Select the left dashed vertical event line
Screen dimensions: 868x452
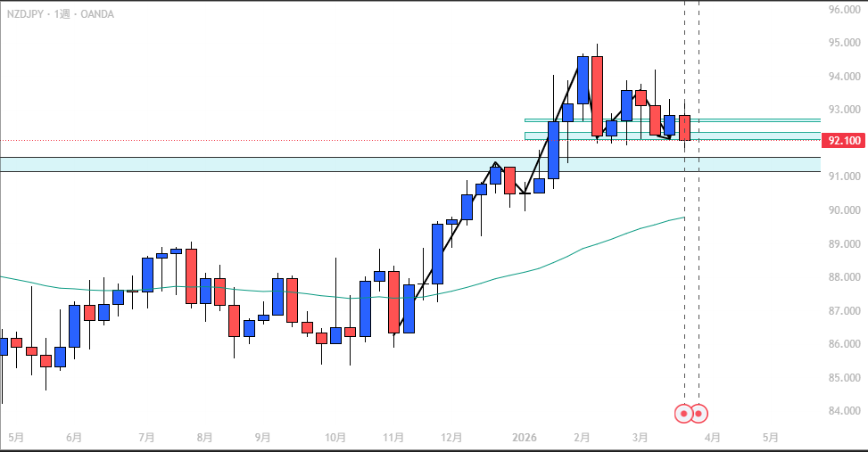684,267
